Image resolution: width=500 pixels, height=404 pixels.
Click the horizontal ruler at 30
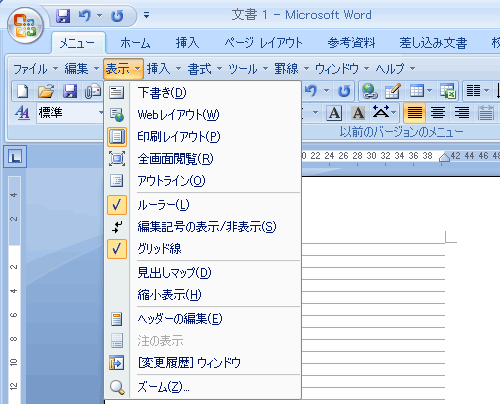(x=371, y=156)
